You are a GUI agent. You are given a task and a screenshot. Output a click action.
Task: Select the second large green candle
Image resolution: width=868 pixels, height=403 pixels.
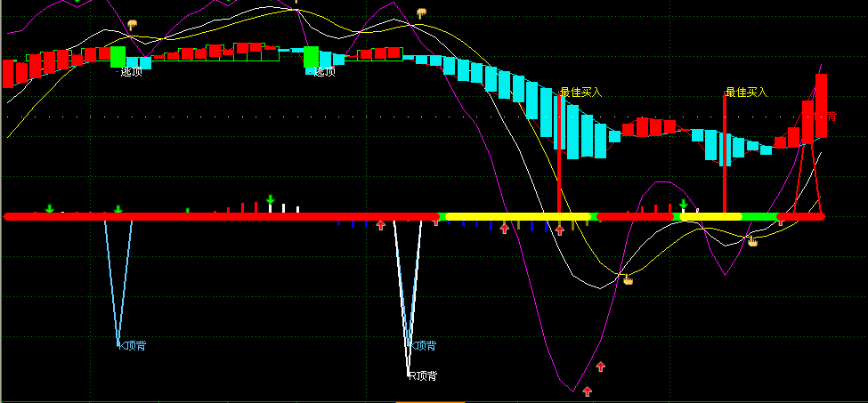coord(311,57)
